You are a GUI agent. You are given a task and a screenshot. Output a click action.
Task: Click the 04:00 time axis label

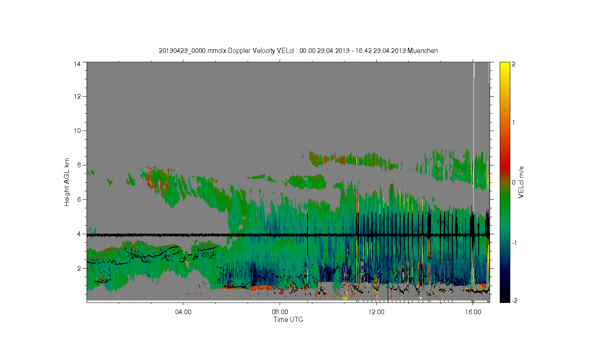(x=183, y=312)
